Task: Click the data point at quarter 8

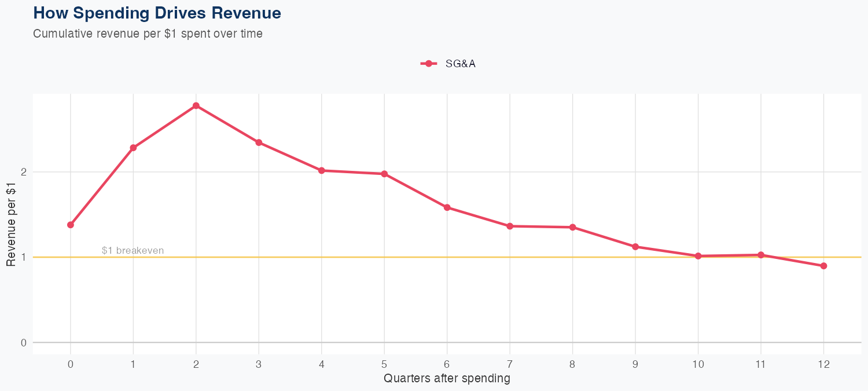Action: [x=572, y=227]
